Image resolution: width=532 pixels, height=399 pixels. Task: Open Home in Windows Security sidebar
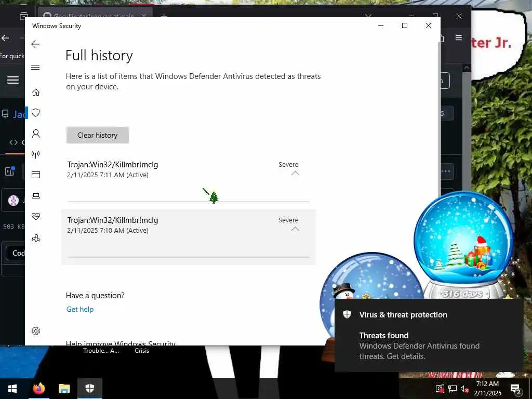[x=36, y=92]
